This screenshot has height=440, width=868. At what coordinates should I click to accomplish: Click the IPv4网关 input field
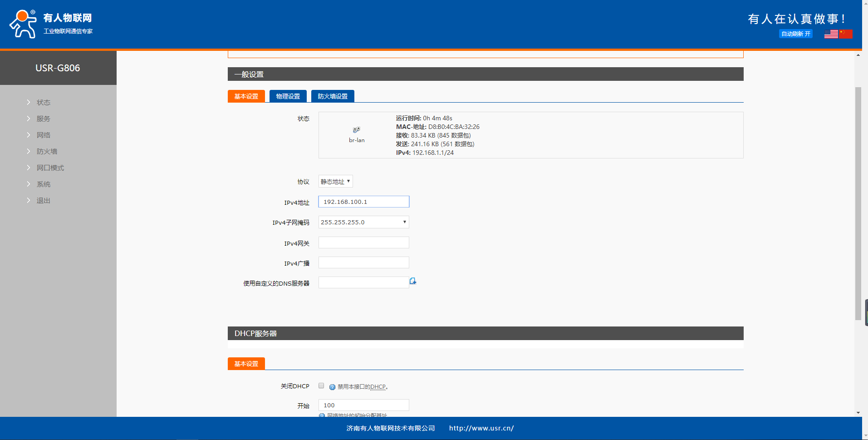(x=363, y=243)
